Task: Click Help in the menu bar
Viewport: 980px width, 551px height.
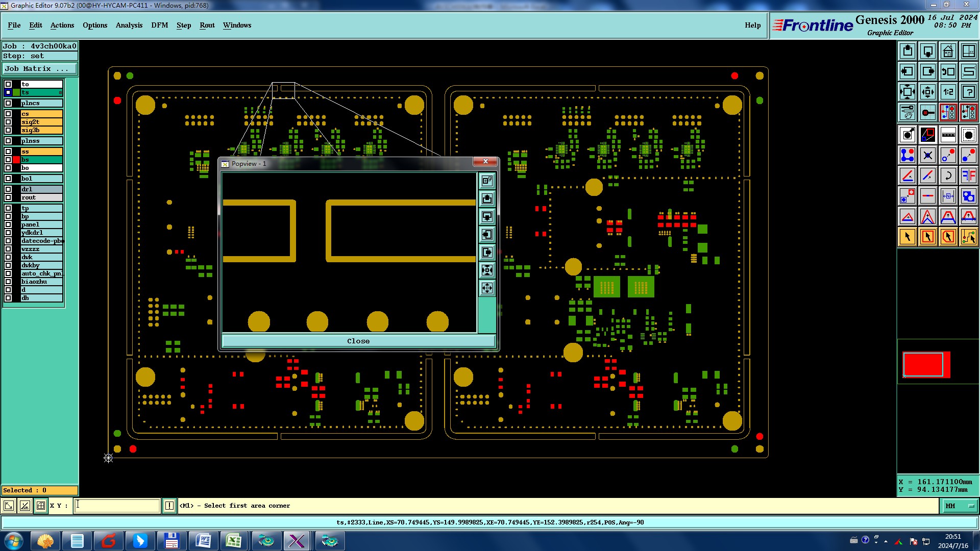Action: coord(752,25)
